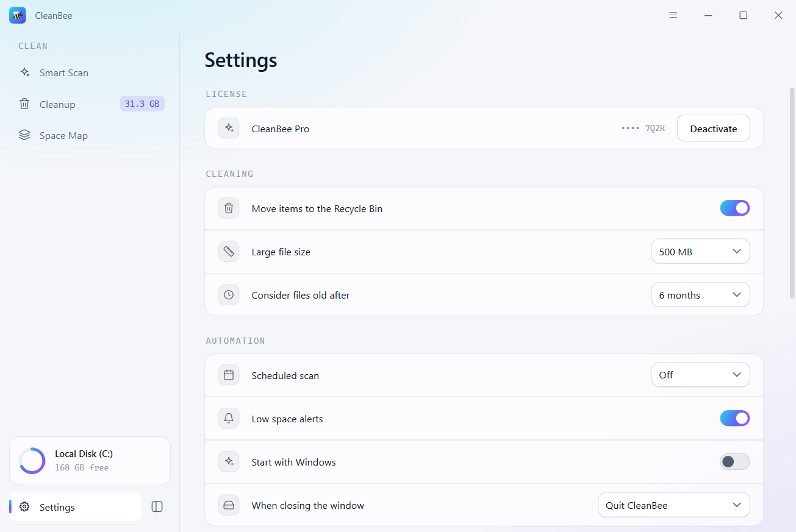
Task: Click the Settings page heading
Action: click(x=241, y=60)
